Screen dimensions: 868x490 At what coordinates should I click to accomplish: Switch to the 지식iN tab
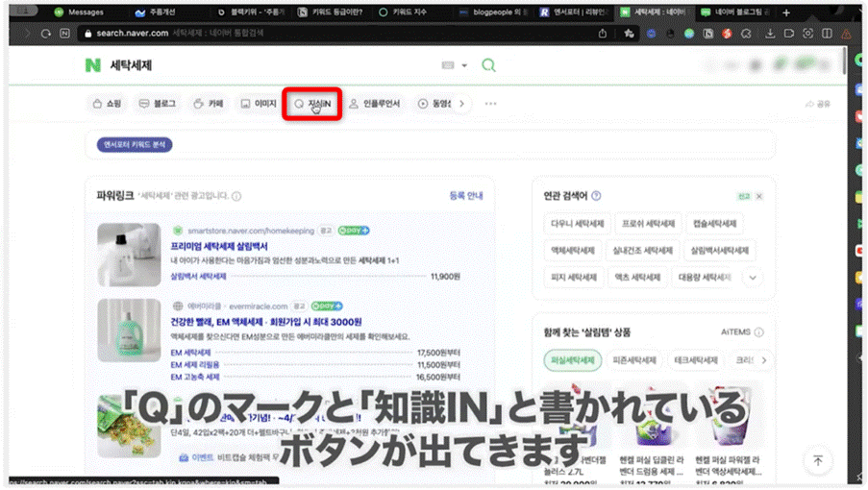313,104
